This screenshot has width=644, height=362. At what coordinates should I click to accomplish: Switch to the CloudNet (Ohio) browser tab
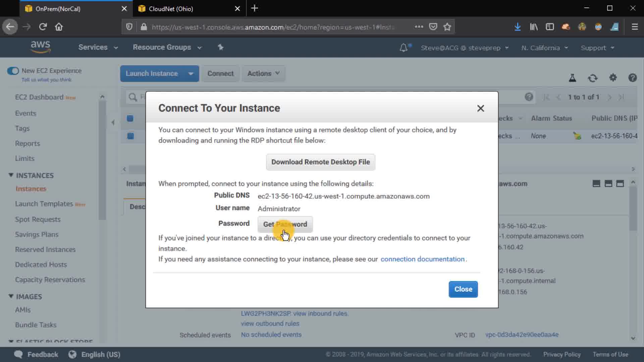tap(171, 9)
